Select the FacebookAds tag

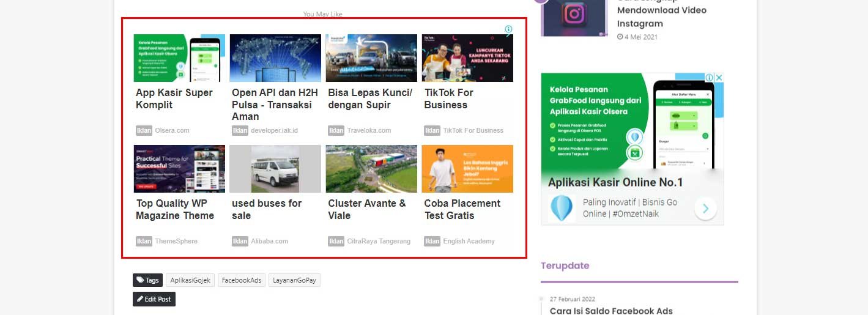click(x=242, y=280)
